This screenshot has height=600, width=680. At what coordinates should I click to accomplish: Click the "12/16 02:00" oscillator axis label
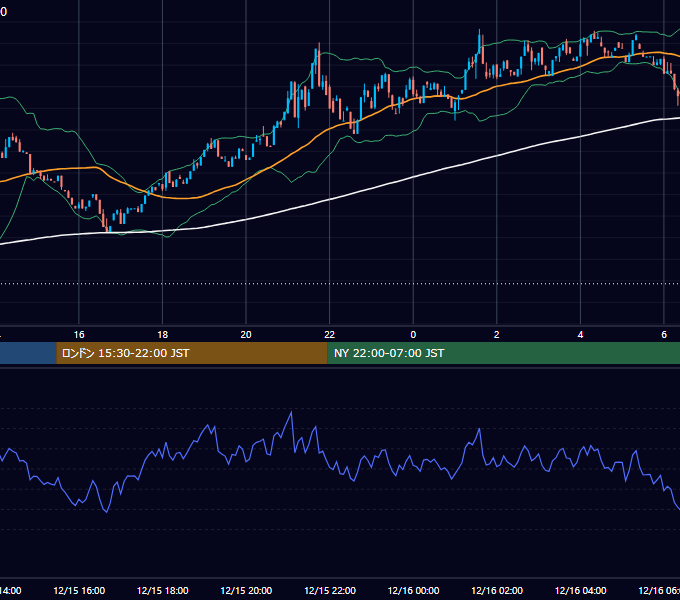(497, 590)
